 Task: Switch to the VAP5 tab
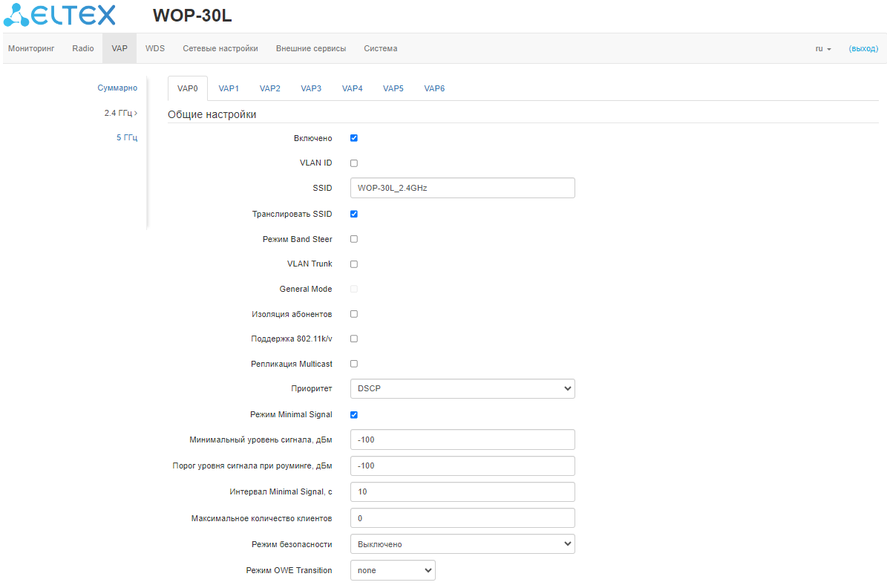coord(393,88)
